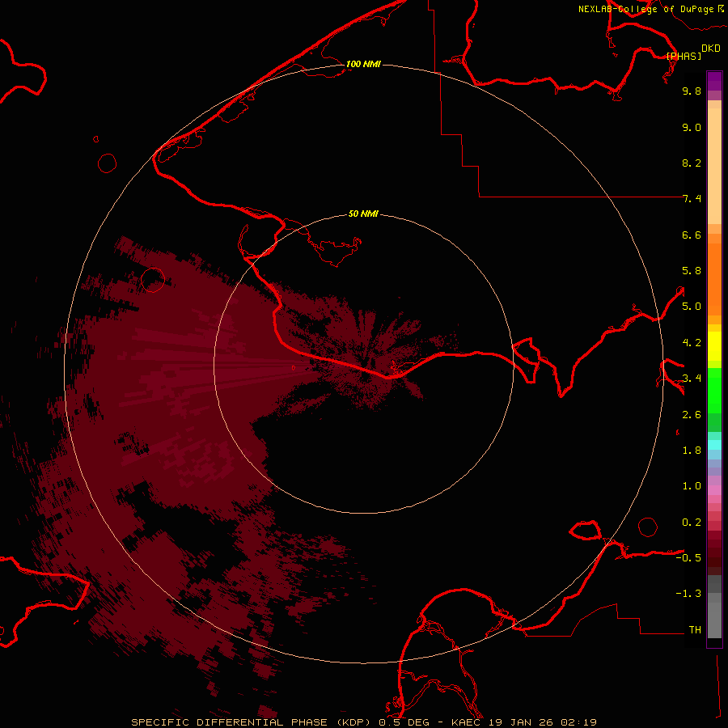Click the 1.8 legend value
728x728 pixels.
point(692,451)
